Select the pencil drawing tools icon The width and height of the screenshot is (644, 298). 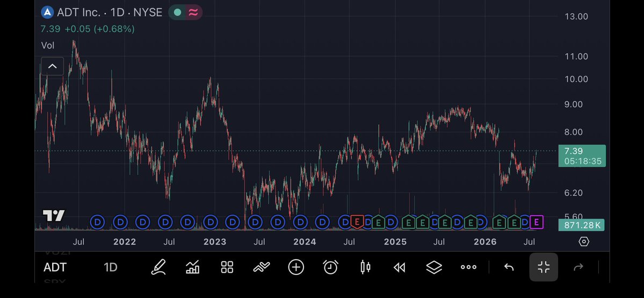(x=158, y=267)
